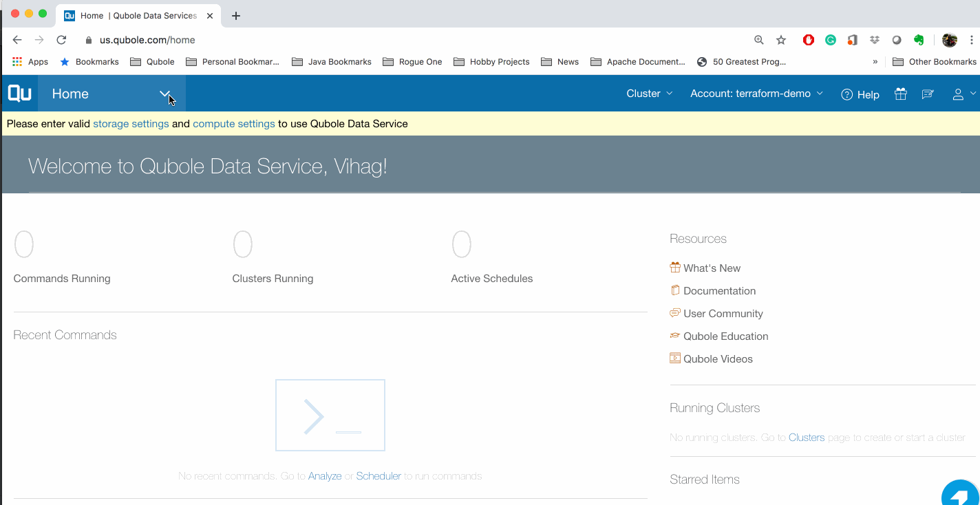The image size is (980, 505).
Task: Open the Personal Bookmarks folder
Action: 233,62
